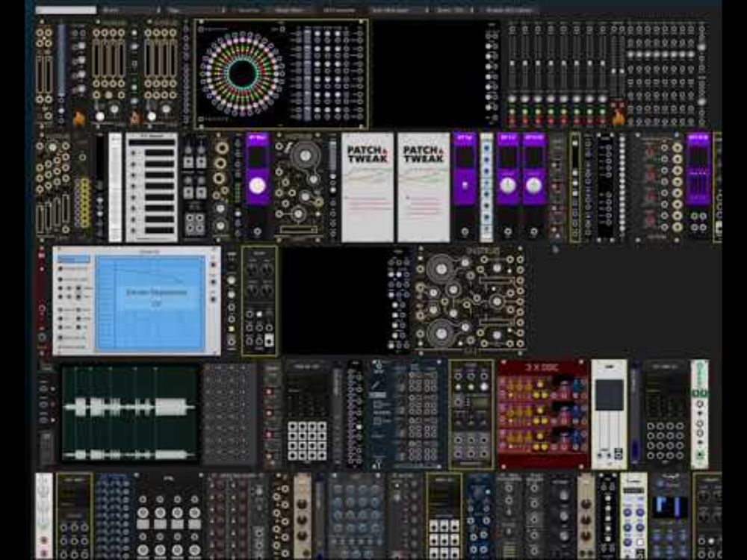Select the white module with blue knobs

(x=633, y=517)
